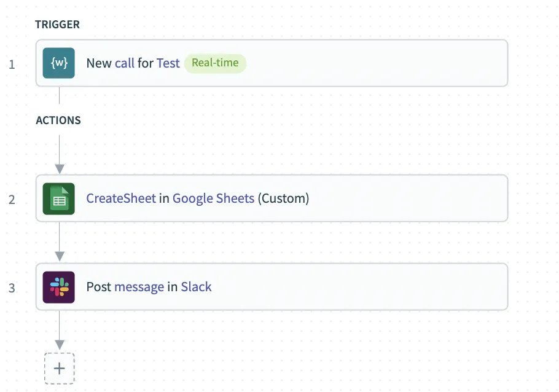
Task: Click the arrow connector above the plus button
Action: [60, 343]
